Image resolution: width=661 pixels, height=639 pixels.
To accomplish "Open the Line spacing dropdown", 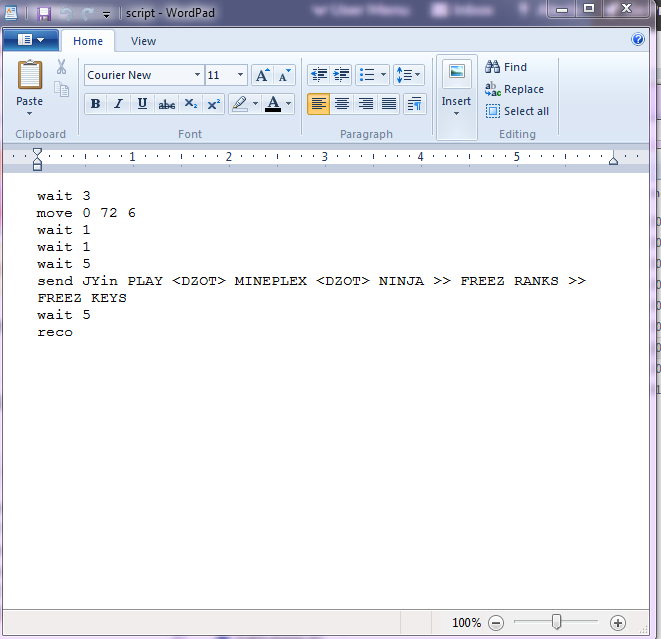I will pos(408,75).
